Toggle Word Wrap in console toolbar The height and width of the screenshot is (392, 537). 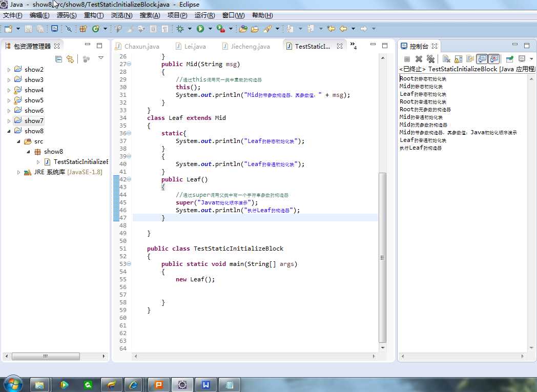click(470, 59)
